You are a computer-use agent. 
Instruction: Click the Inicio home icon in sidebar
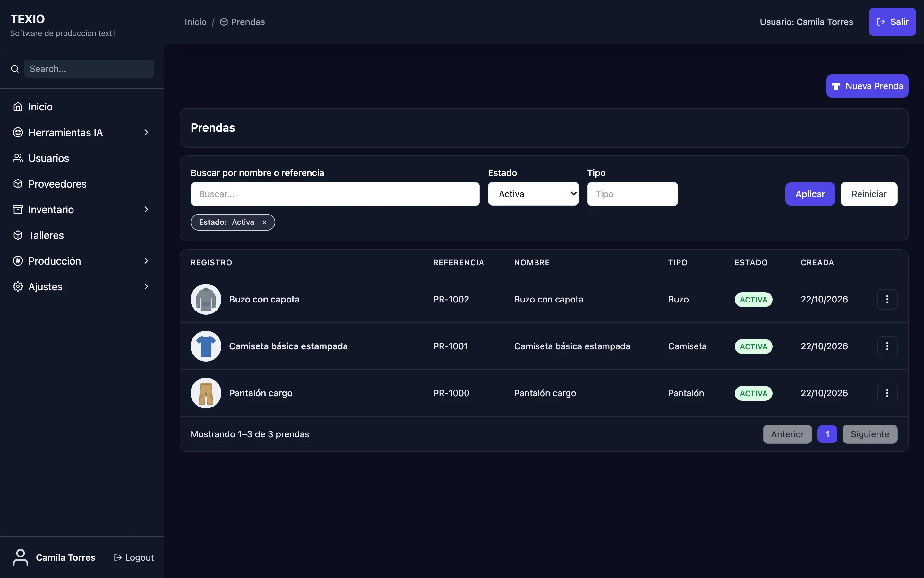[18, 107]
